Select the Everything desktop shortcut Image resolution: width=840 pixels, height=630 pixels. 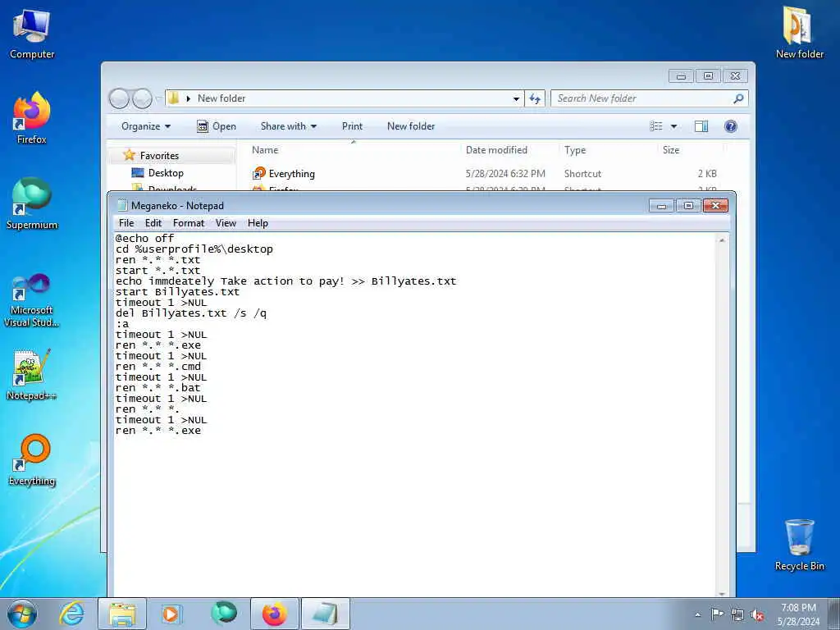32,460
